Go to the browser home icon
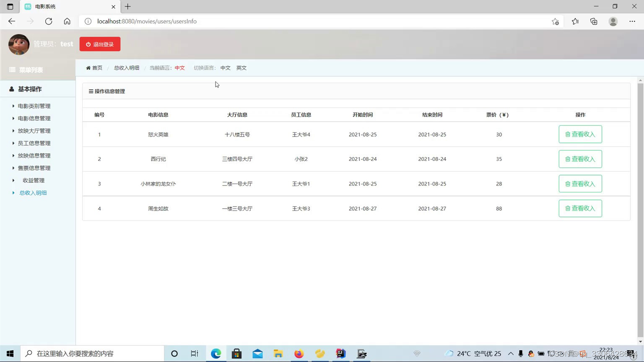 (x=67, y=21)
